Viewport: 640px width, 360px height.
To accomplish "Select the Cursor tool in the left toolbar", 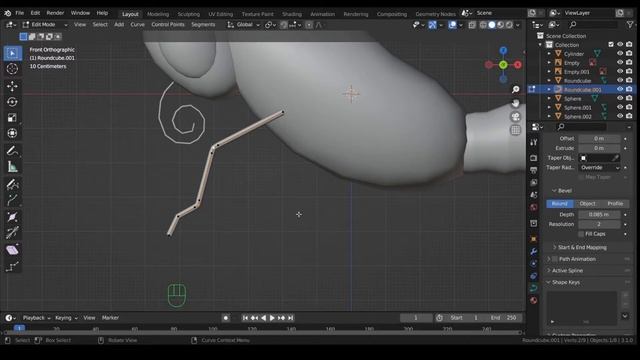I will 12,69.
